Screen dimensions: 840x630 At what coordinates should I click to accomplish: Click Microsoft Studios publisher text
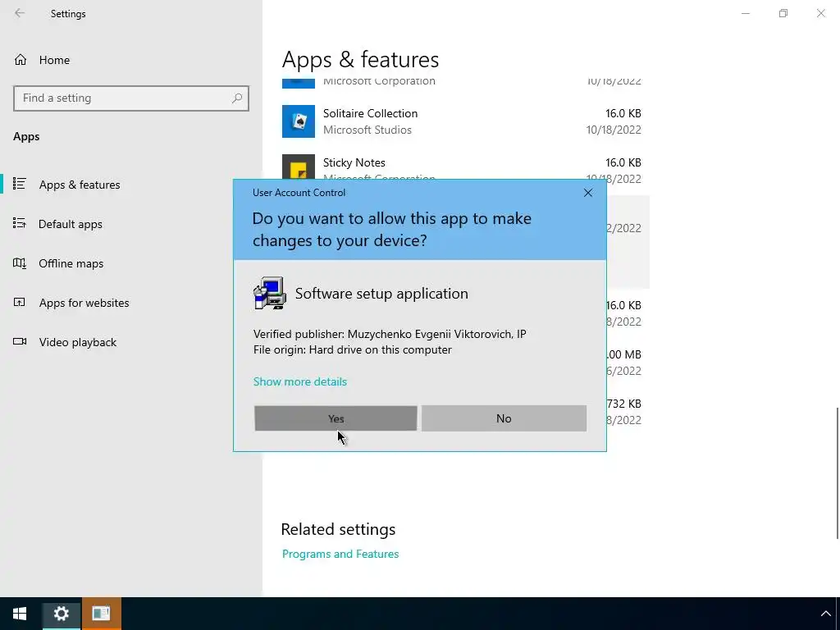[367, 130]
